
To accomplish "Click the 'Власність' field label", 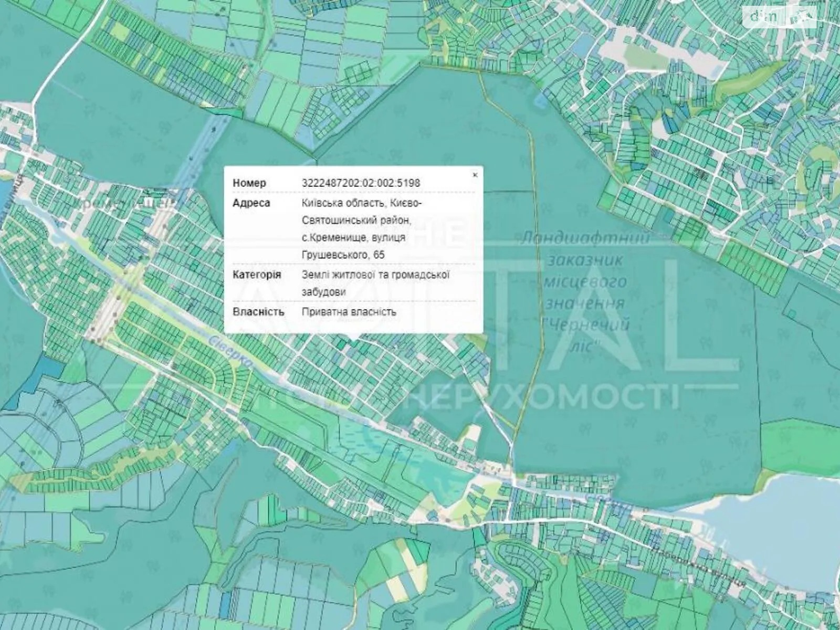I will 258,312.
